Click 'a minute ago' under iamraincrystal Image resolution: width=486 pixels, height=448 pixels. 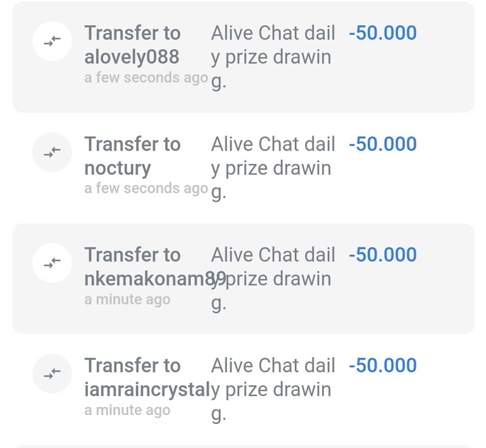click(127, 410)
